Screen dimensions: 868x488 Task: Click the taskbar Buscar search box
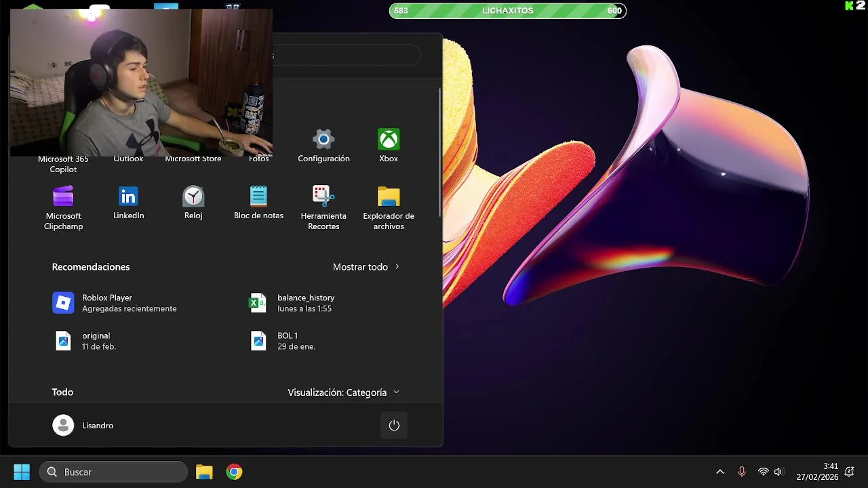113,472
